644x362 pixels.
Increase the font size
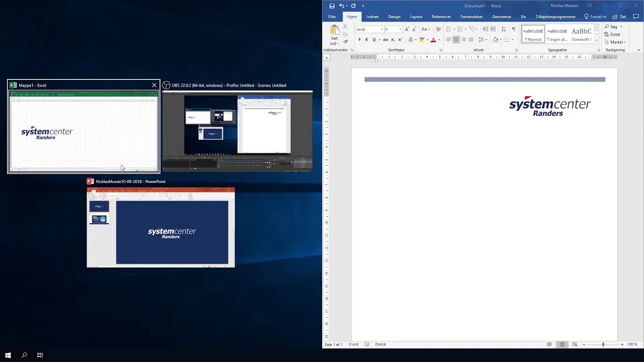[407, 29]
